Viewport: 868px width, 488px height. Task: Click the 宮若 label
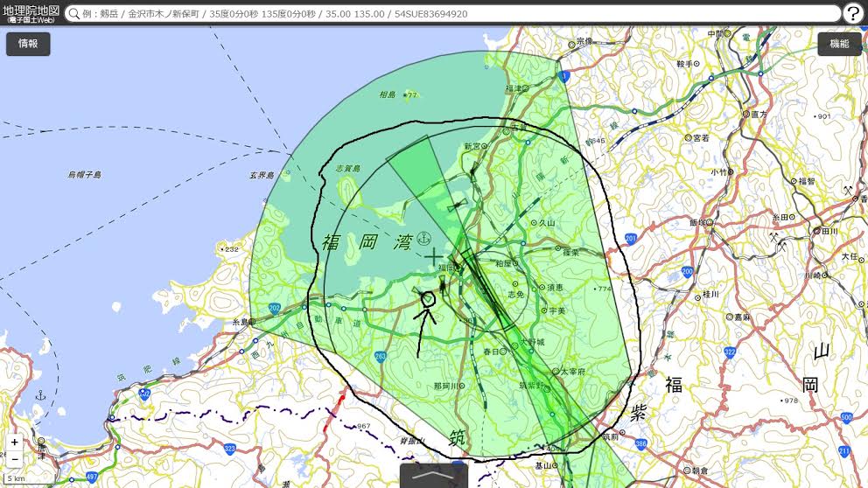[x=701, y=138]
